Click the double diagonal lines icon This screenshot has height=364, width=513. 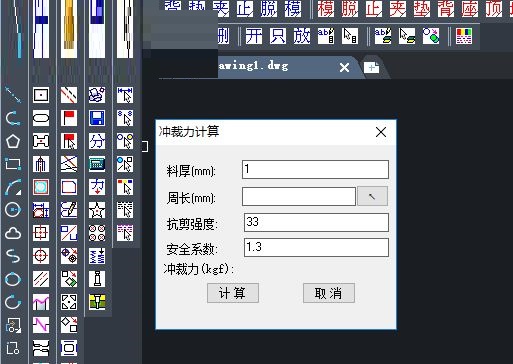pyautogui.click(x=41, y=279)
